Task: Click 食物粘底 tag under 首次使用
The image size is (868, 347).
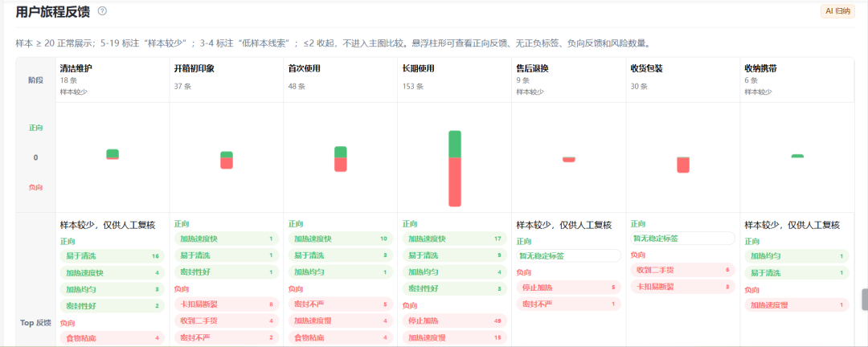Action: click(341, 337)
